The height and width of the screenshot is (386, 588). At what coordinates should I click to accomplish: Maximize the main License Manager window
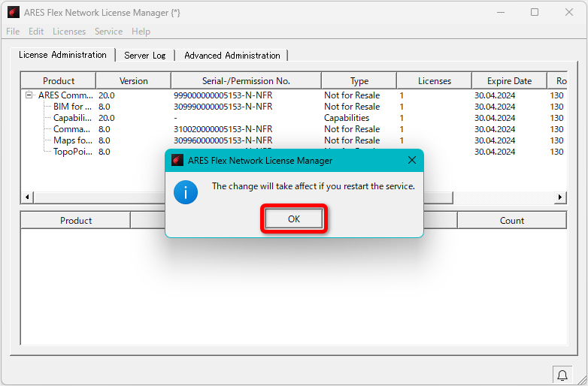535,12
